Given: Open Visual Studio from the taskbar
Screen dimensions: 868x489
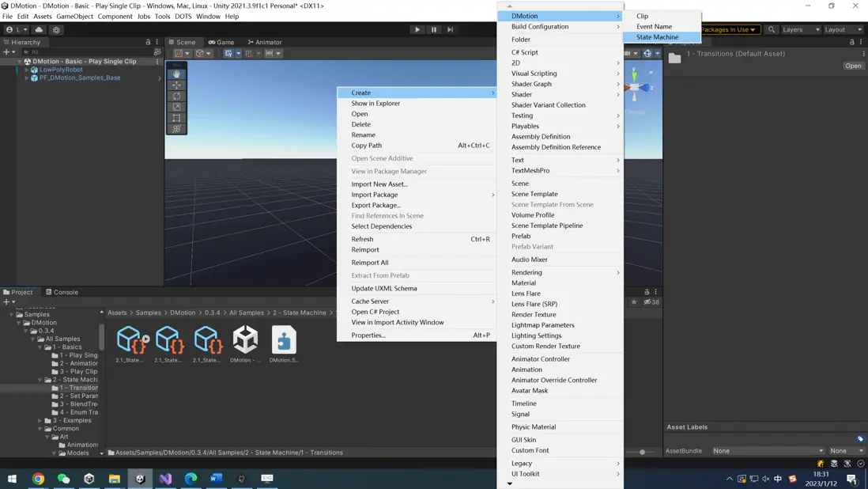Looking at the screenshot, I should pos(165,479).
